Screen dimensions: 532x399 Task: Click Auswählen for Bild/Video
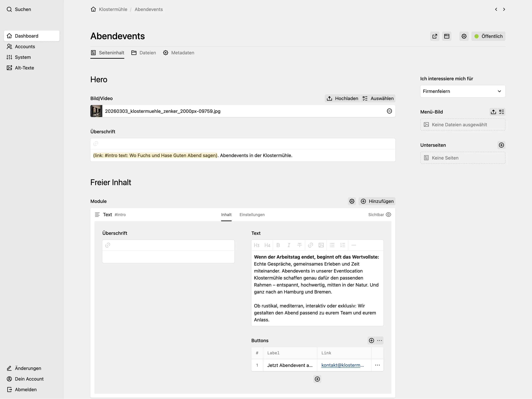point(378,98)
